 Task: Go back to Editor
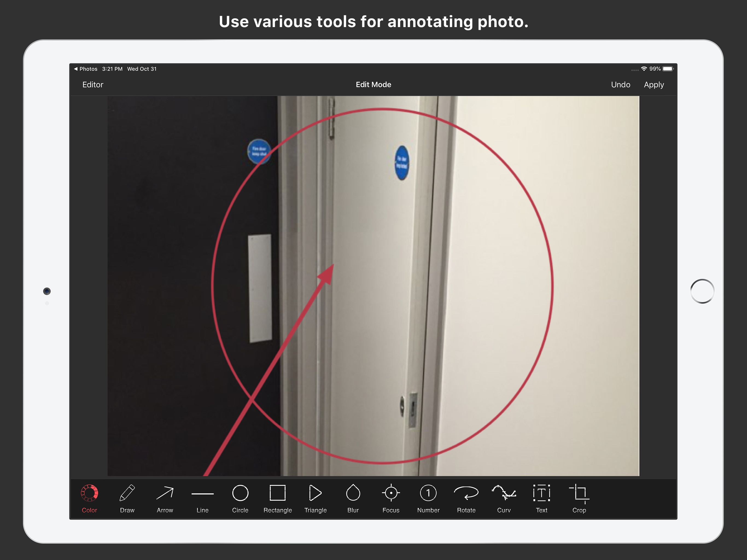point(93,85)
